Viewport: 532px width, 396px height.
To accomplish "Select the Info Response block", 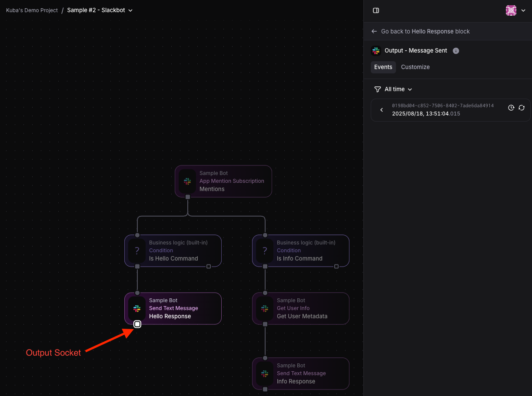I will coord(301,373).
